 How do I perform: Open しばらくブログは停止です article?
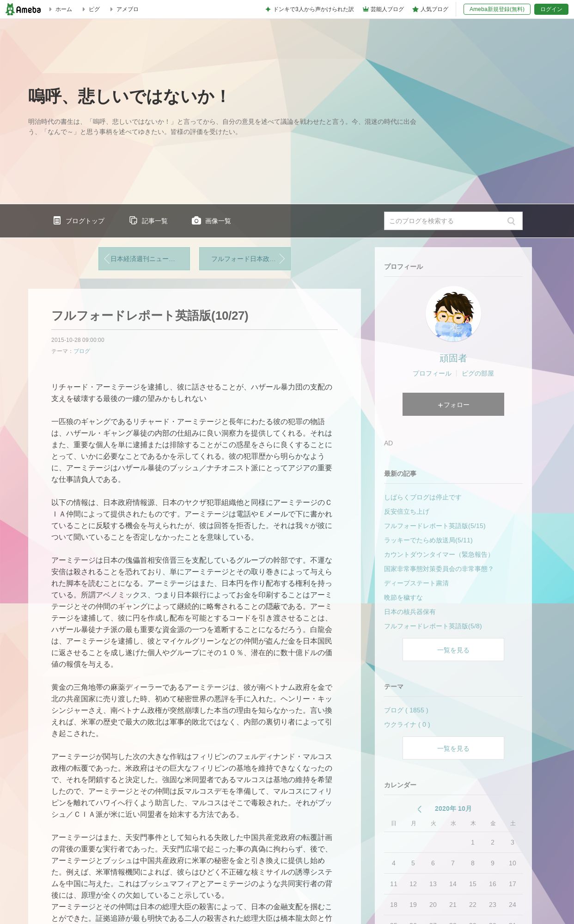(x=423, y=497)
